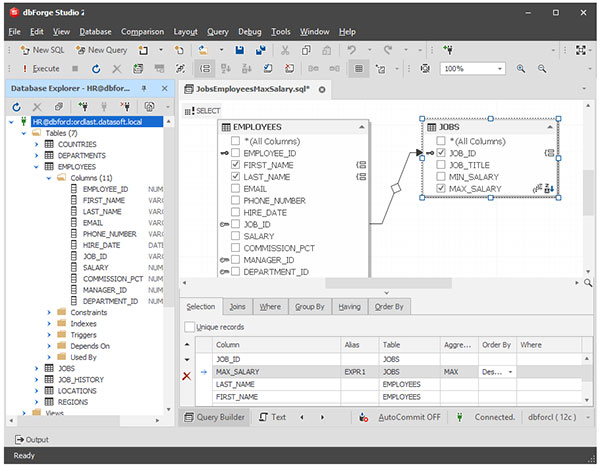Check SALARY column in EMPLOYEES table
600x468 pixels.
[235, 236]
